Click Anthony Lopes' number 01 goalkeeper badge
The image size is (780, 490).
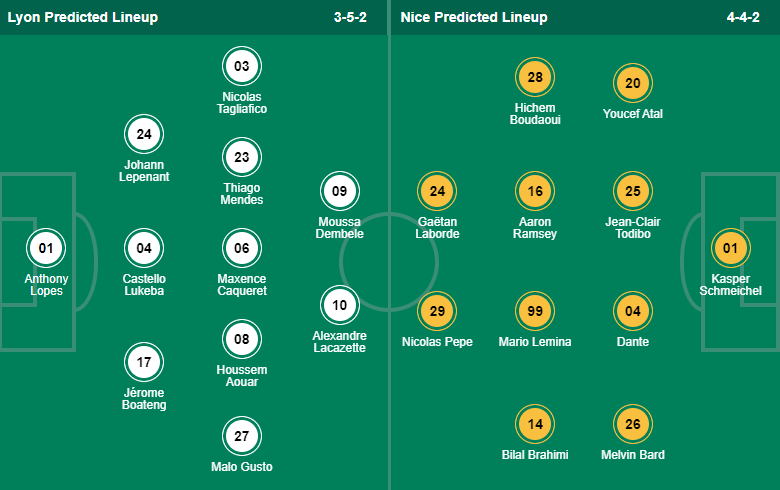click(44, 248)
